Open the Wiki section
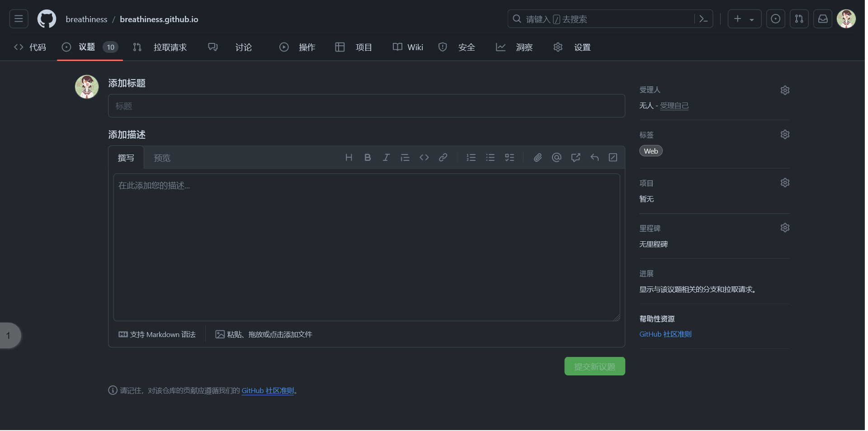Viewport: 868px width, 431px height. [x=414, y=47]
